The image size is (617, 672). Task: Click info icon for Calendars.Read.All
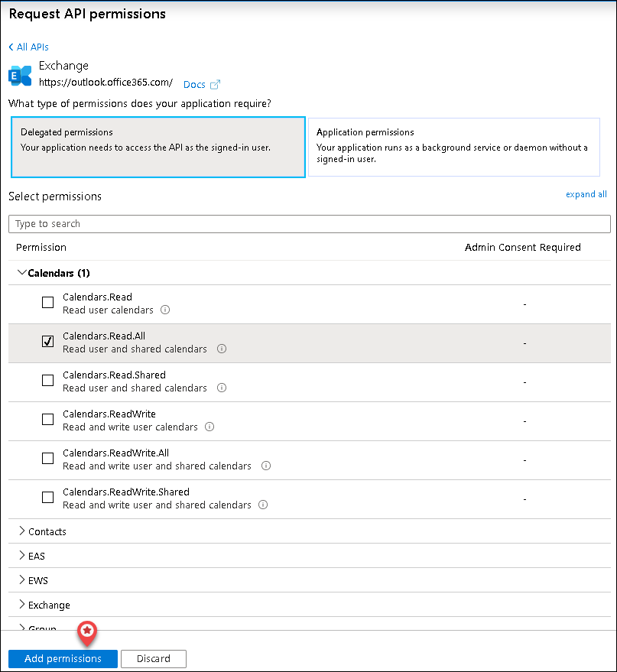click(222, 349)
